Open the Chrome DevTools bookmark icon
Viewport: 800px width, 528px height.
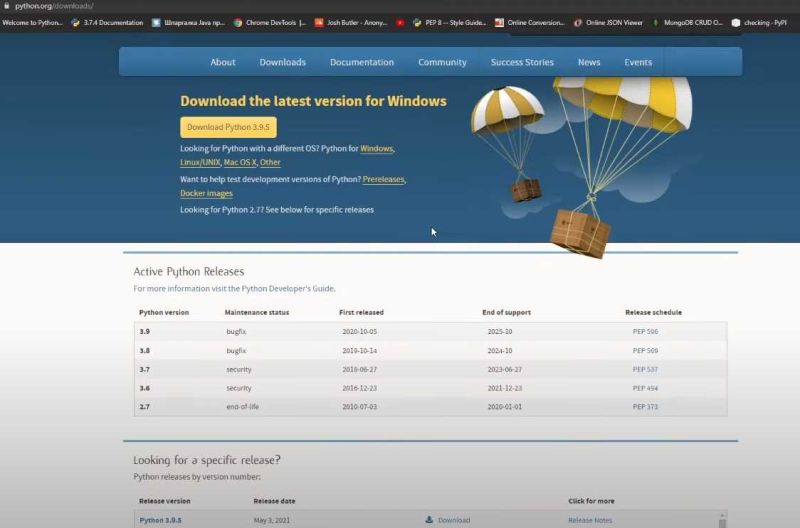tap(238, 23)
